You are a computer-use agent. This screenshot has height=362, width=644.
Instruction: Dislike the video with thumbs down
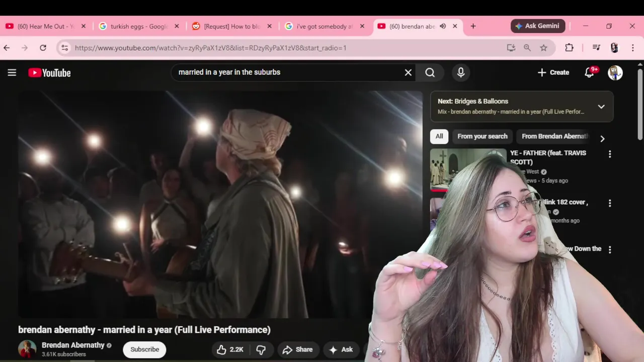(261, 349)
